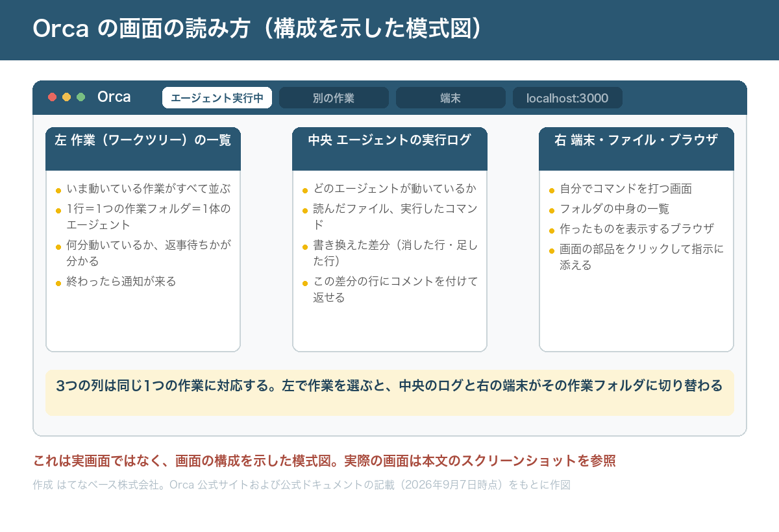Image resolution: width=779 pixels, height=532 pixels.
Task: Click the line この差分の行にコメントを付けて返せる
Action: [395, 289]
